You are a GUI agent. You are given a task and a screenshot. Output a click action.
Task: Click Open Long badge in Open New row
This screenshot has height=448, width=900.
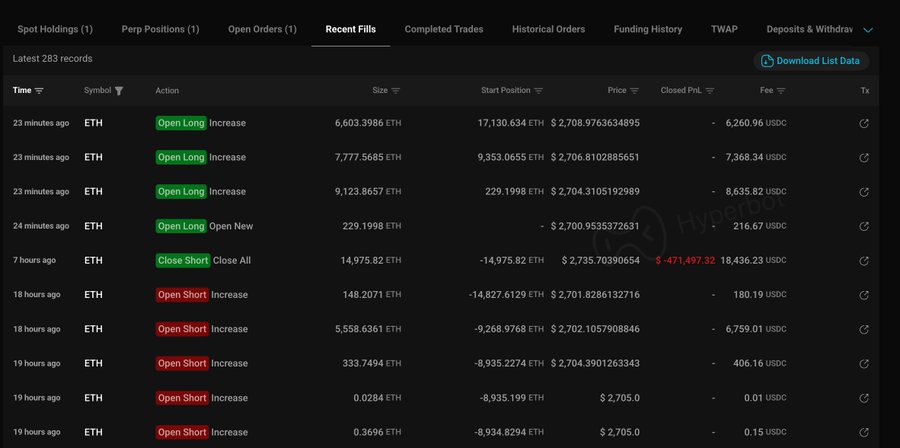pyautogui.click(x=181, y=226)
